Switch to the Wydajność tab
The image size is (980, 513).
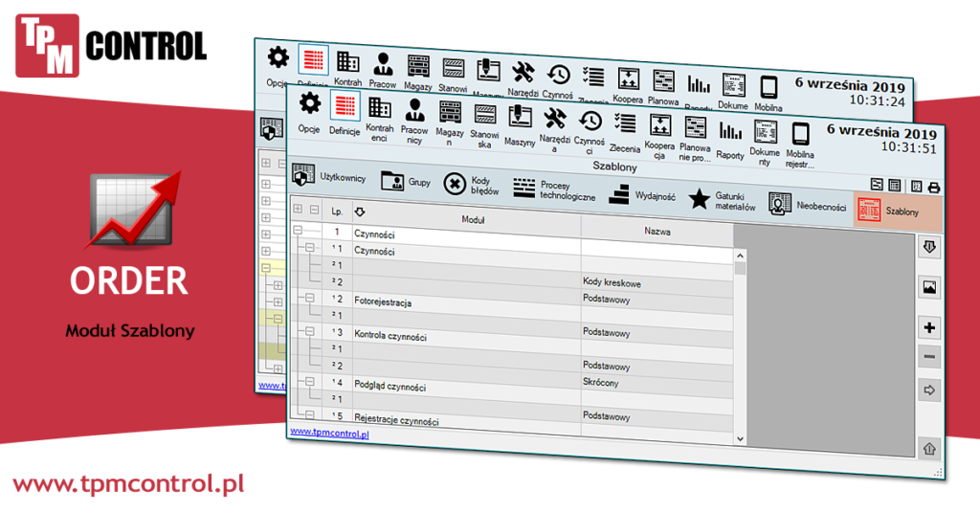pos(642,195)
